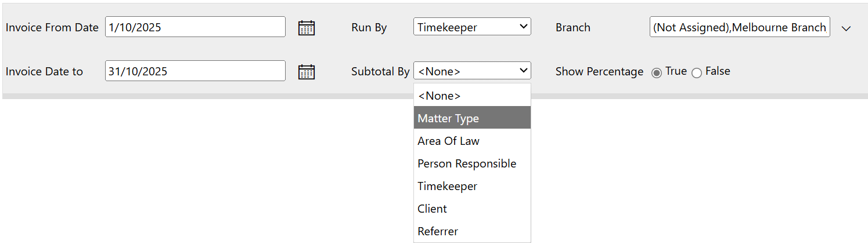
Task: Click the Branch text field
Action: (739, 27)
